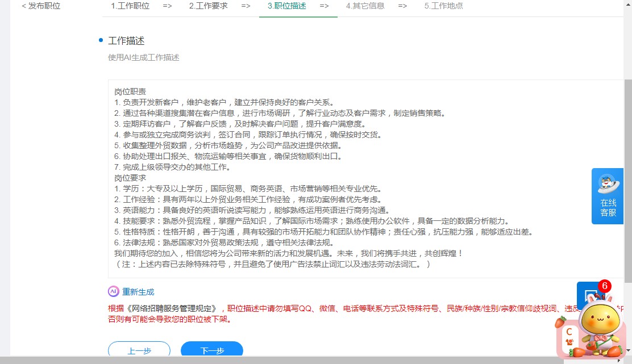Click inside the job description text area

coord(364,179)
